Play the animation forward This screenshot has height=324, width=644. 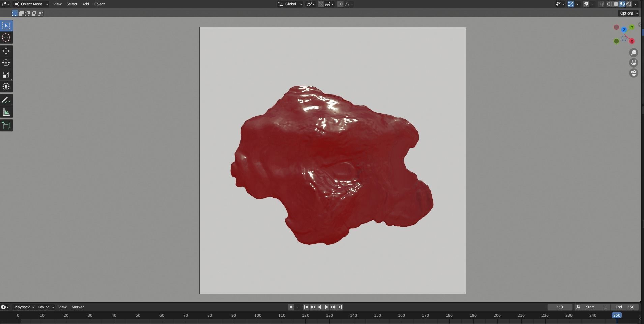(326, 307)
